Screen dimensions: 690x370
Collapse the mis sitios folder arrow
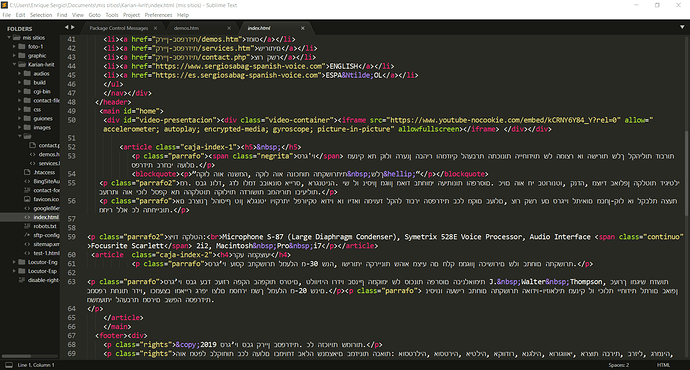[9, 38]
